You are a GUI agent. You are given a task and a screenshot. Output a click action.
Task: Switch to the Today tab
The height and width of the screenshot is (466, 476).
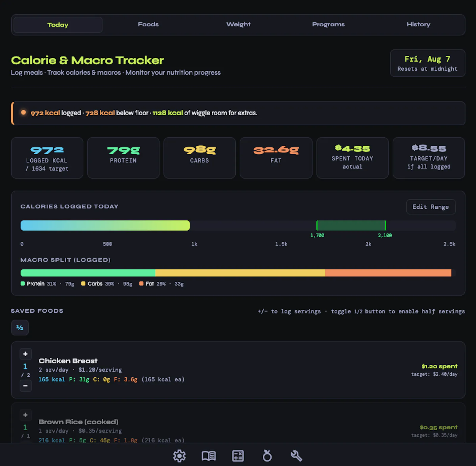pyautogui.click(x=58, y=25)
